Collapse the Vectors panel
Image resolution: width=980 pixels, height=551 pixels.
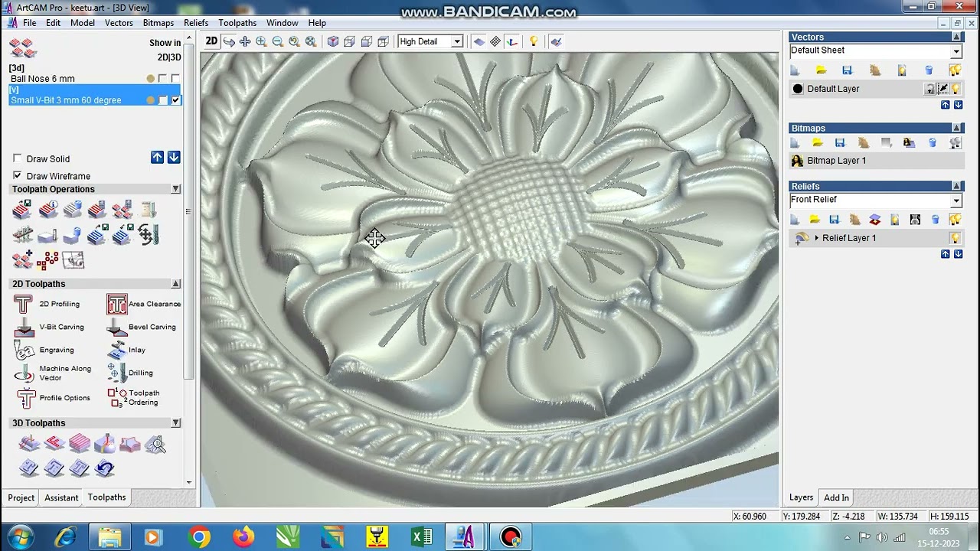point(956,37)
